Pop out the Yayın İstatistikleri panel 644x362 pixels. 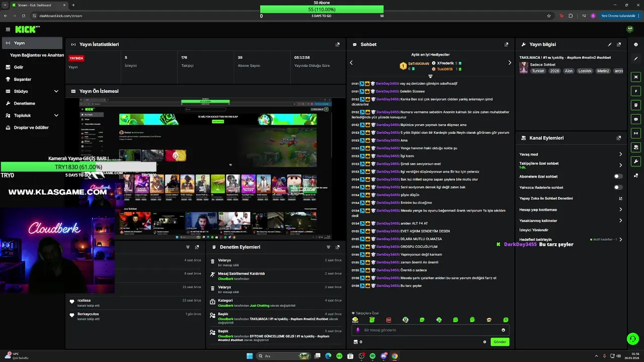(x=338, y=44)
